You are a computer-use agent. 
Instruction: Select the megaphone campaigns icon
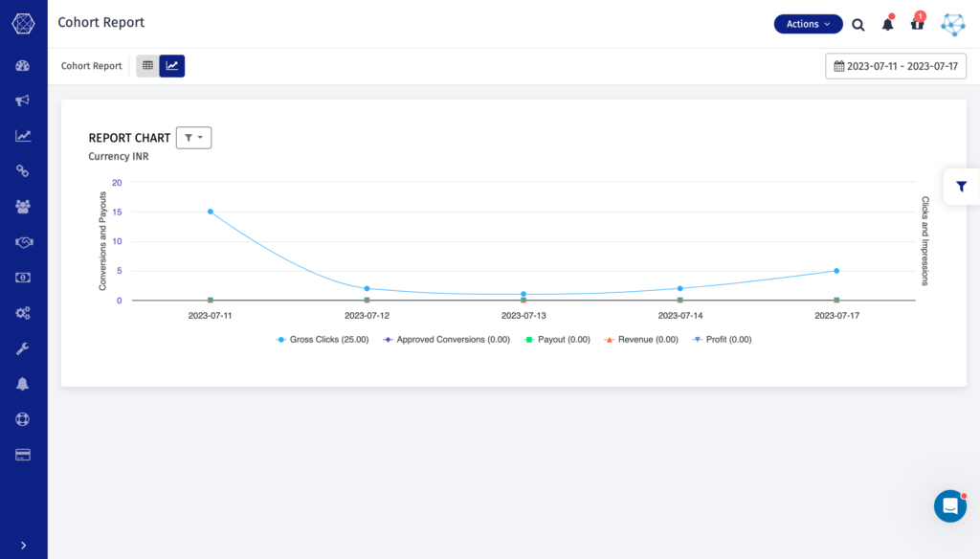(22, 101)
